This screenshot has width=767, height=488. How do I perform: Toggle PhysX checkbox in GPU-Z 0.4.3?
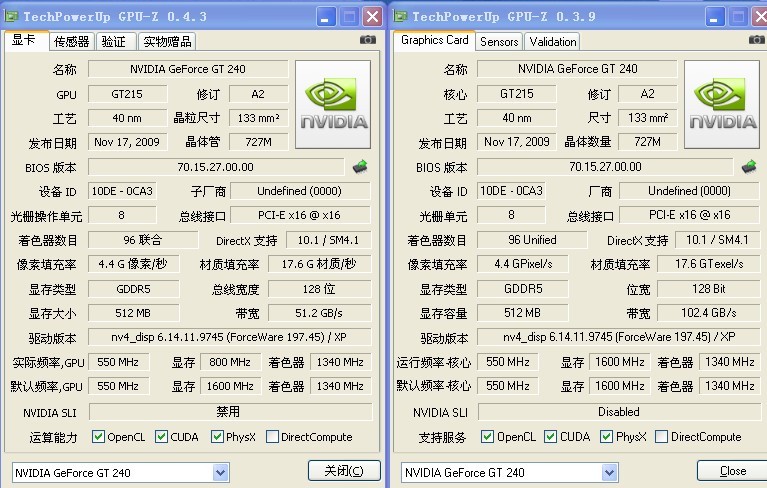point(217,436)
